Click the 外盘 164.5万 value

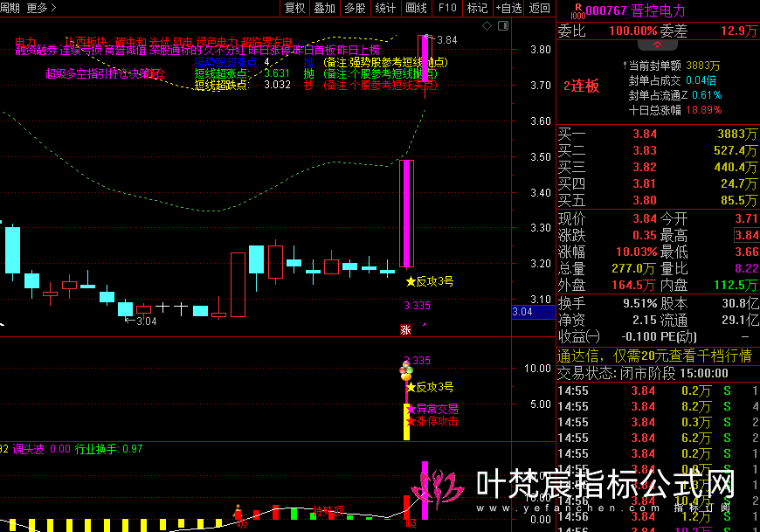point(633,285)
